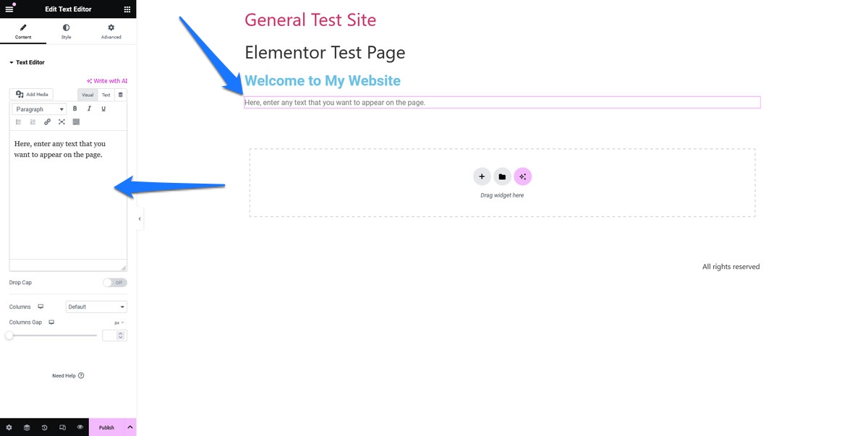Click the add template folder icon

[502, 176]
